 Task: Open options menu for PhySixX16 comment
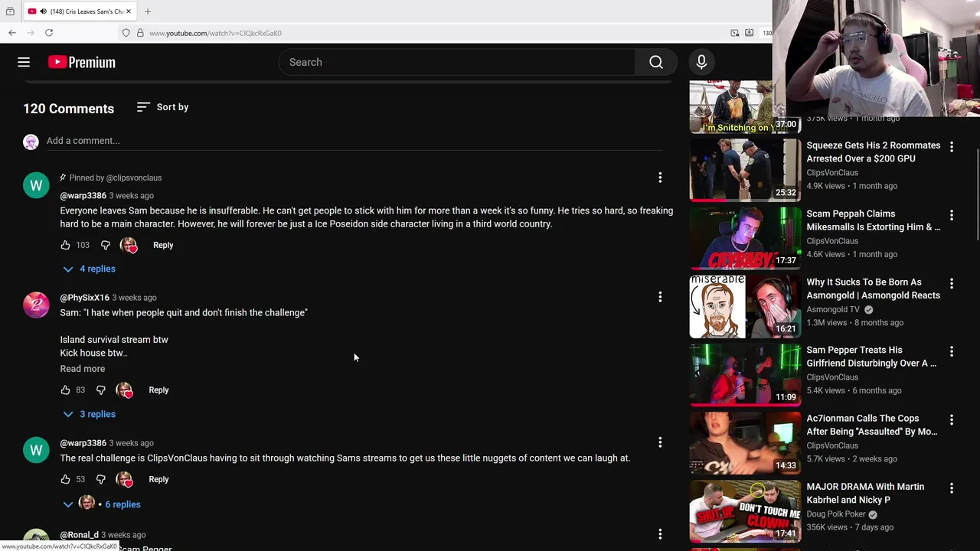pos(660,297)
